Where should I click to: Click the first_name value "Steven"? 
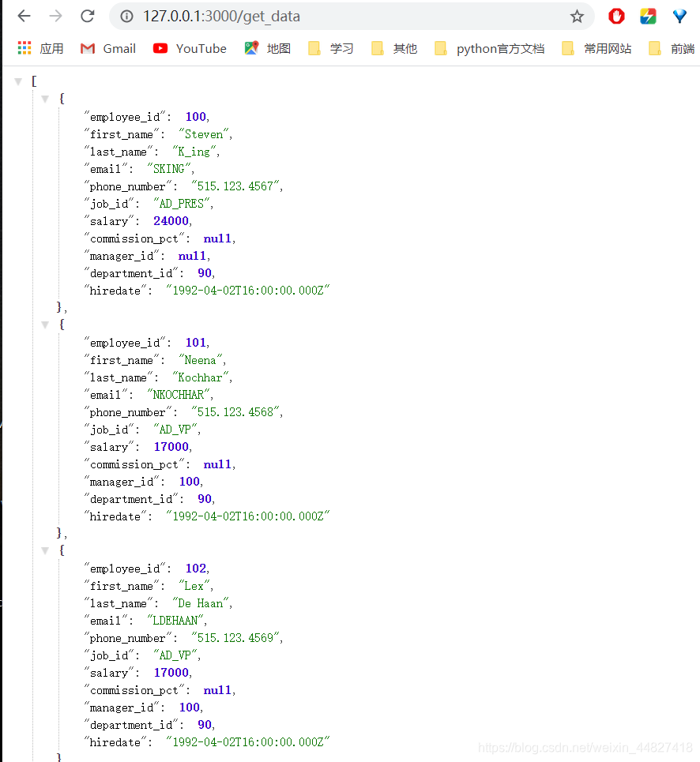(204, 134)
